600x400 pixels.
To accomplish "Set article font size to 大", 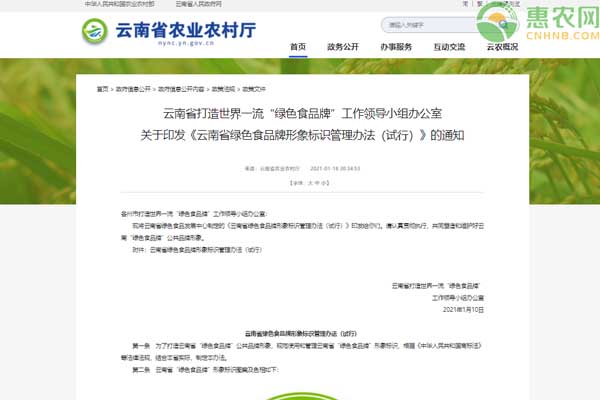I will [311, 183].
